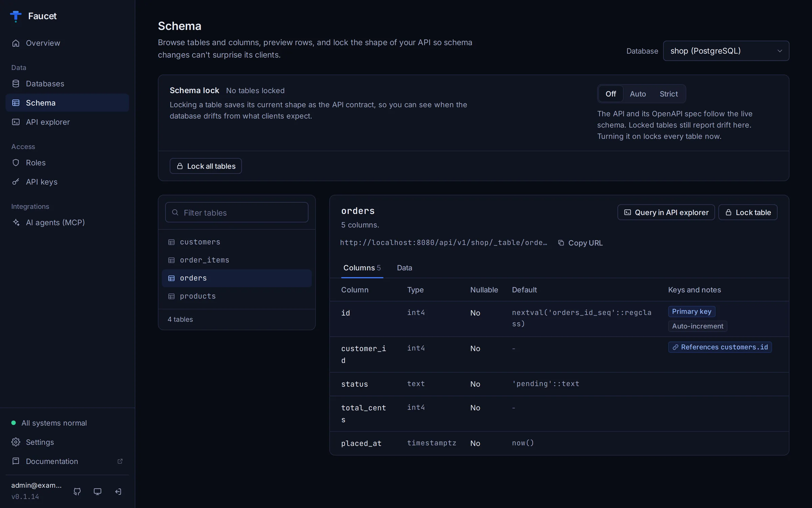Screen dimensions: 812x508
Task: Select the orders table in the list
Action: (x=237, y=278)
